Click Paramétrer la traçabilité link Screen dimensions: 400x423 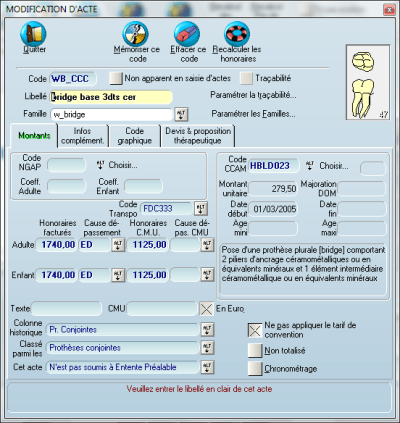(253, 95)
